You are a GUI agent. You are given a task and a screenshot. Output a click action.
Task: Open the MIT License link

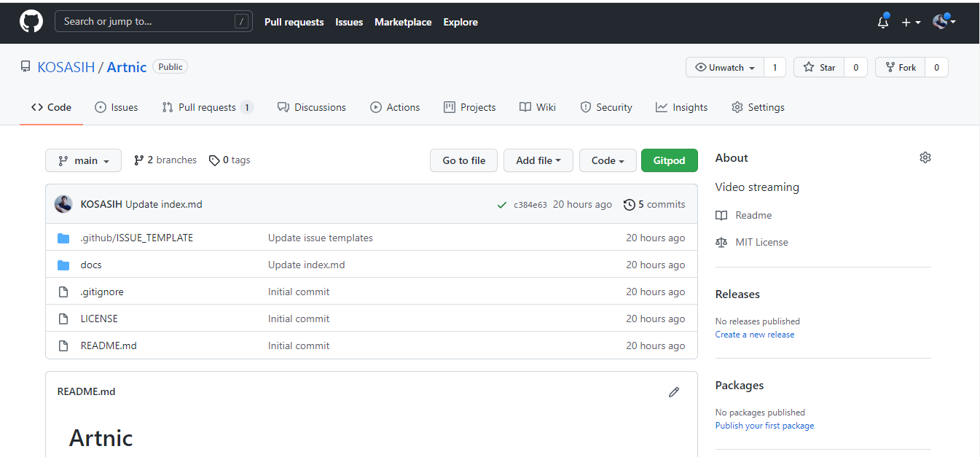[x=752, y=242]
